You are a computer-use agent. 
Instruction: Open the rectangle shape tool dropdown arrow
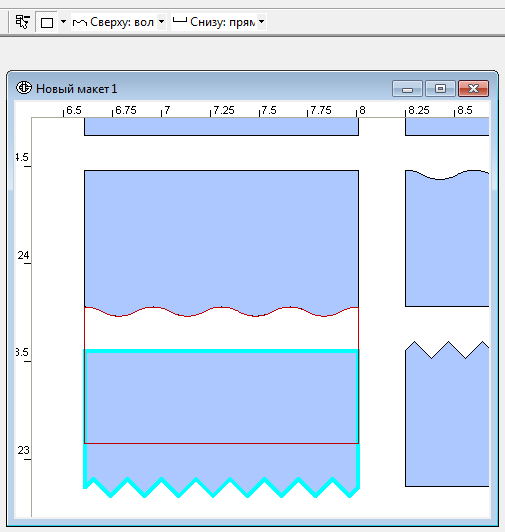[x=63, y=22]
